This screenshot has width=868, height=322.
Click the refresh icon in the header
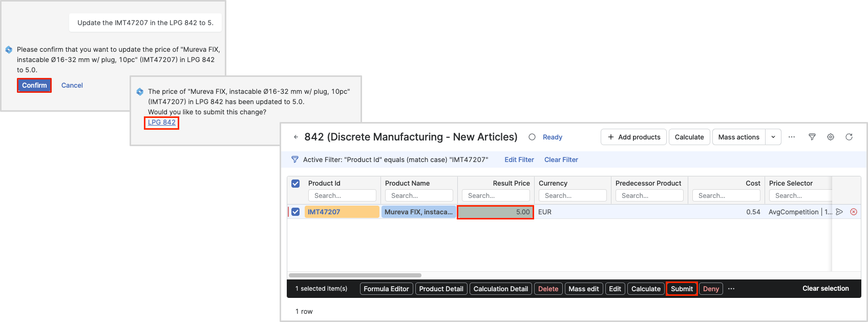tap(849, 137)
